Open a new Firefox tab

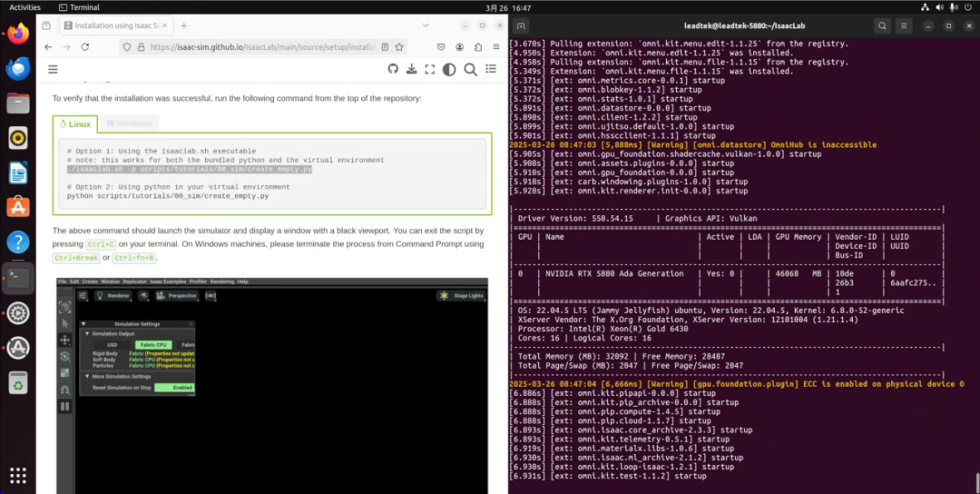coord(183,25)
